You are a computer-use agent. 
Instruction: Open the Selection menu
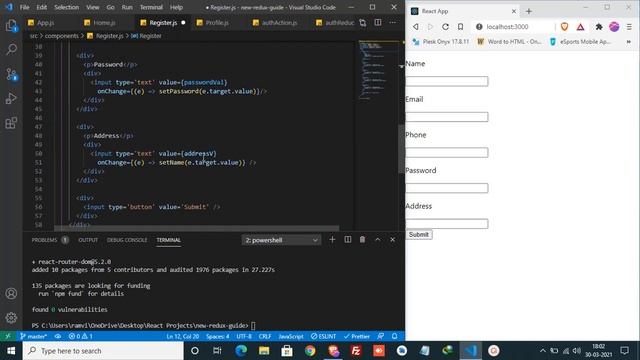point(67,7)
